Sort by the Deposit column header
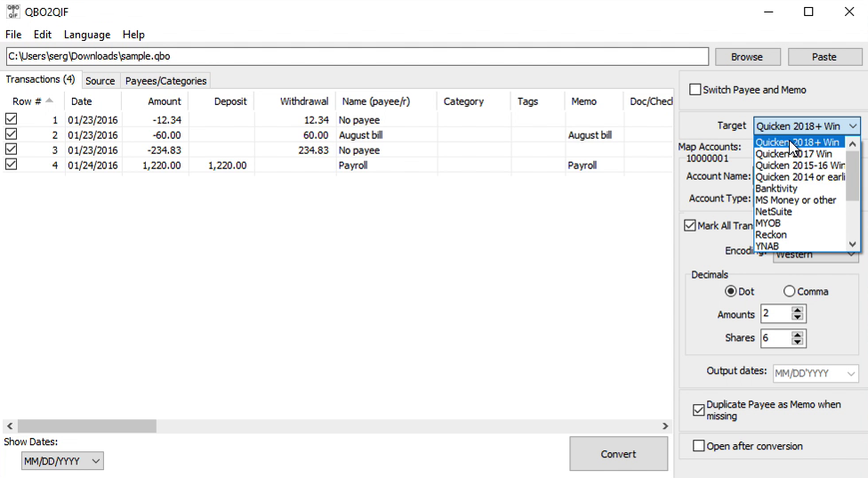 pos(221,101)
